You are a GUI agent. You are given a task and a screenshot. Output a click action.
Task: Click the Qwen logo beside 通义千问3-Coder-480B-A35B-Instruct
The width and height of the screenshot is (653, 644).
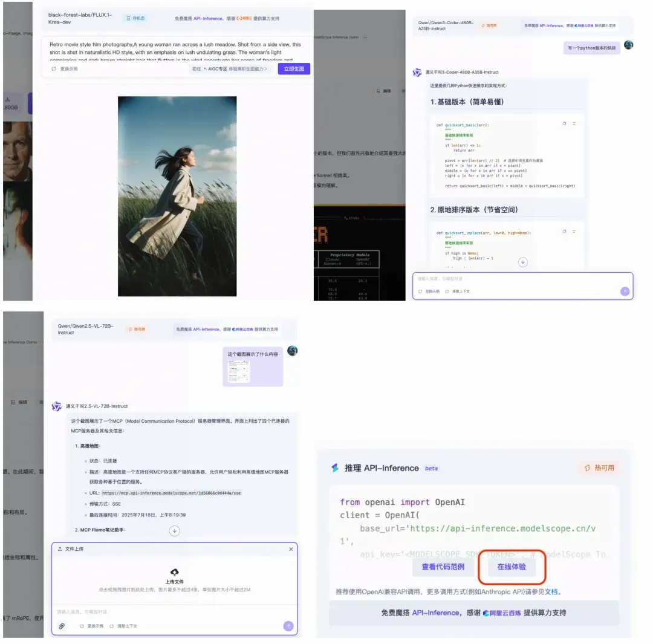click(417, 73)
